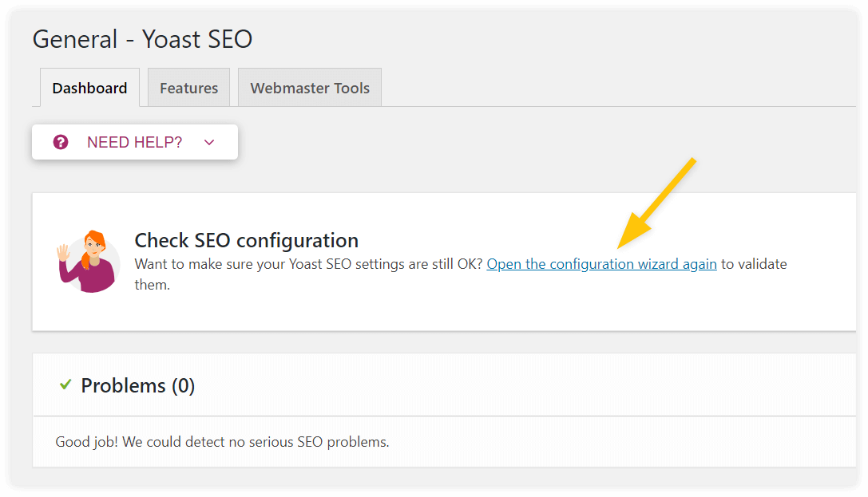Click the green checkmark beside Problems
Viewport: 868px width, 497px height.
pos(66,385)
